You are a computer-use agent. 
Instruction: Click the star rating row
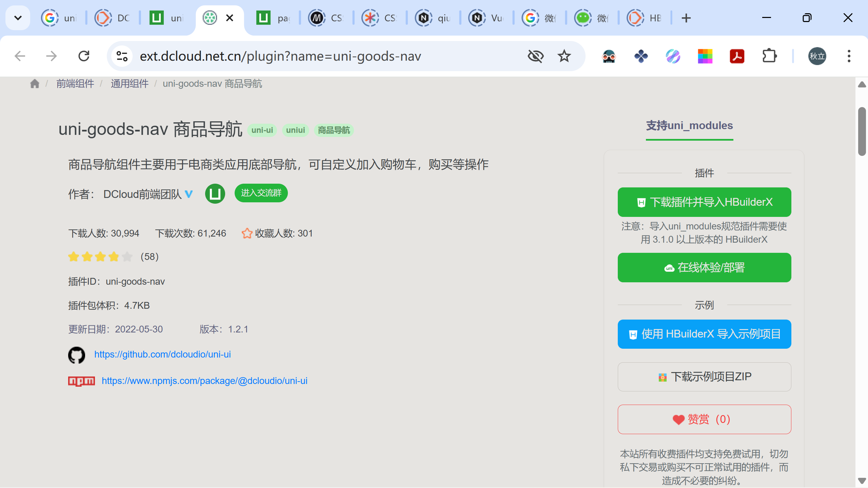point(100,257)
